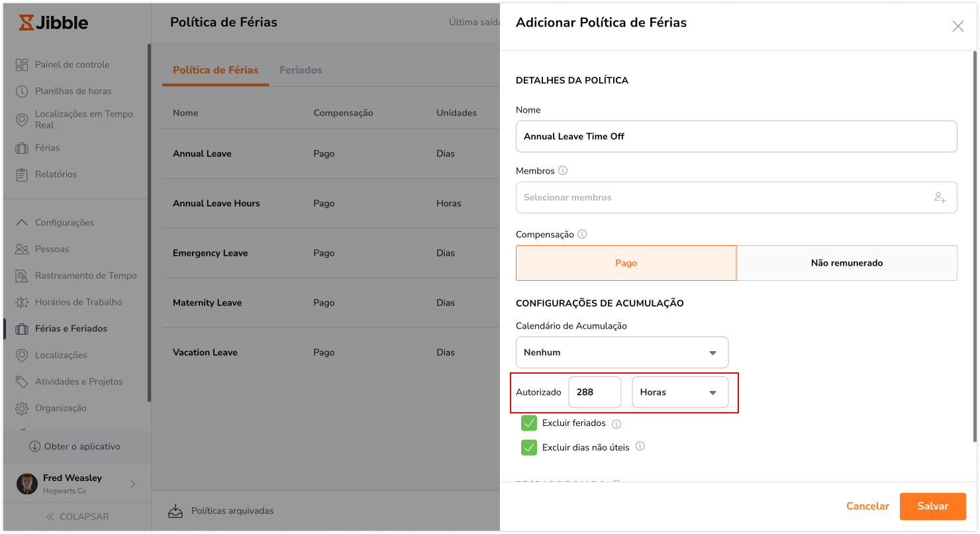Uncheck Excluir dias não úteis checkbox

coord(529,448)
